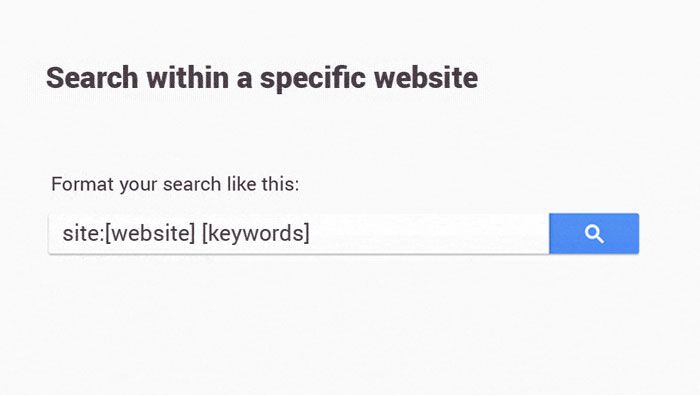Image resolution: width=700 pixels, height=396 pixels.
Task: Click the word 'Search' in the heading
Action: [92, 78]
